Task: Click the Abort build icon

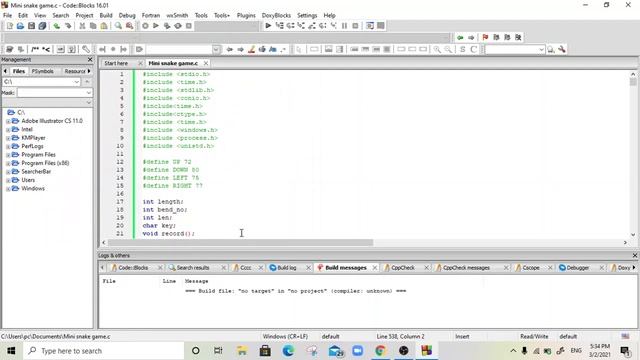Action: [x=189, y=26]
